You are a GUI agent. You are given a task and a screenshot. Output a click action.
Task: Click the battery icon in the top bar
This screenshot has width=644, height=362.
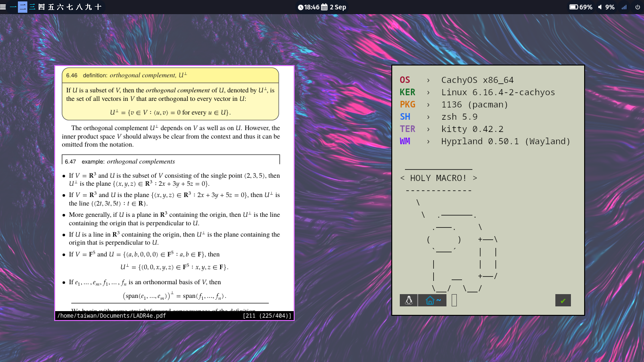(574, 7)
